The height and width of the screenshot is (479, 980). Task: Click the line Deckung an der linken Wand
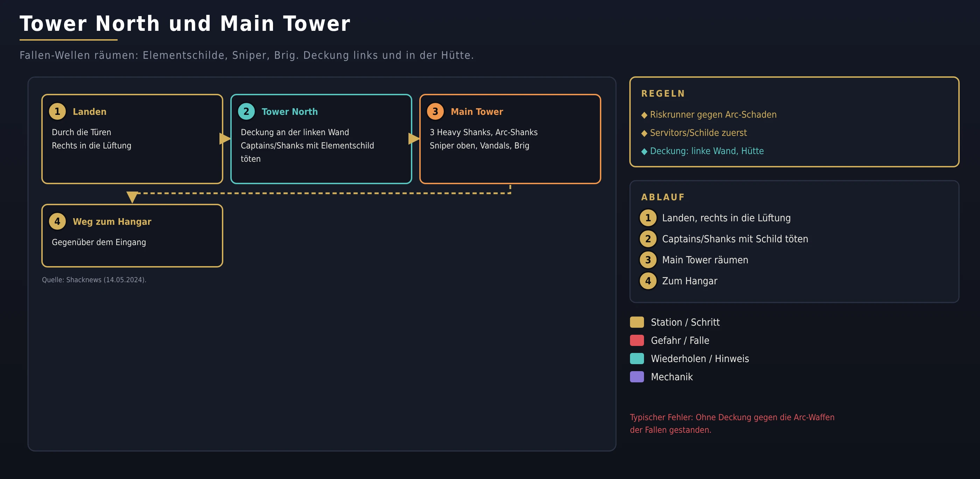295,132
